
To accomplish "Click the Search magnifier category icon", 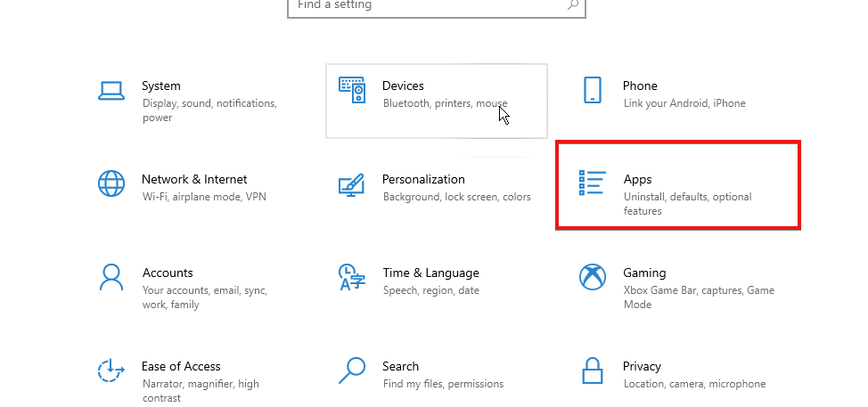I will 352,370.
